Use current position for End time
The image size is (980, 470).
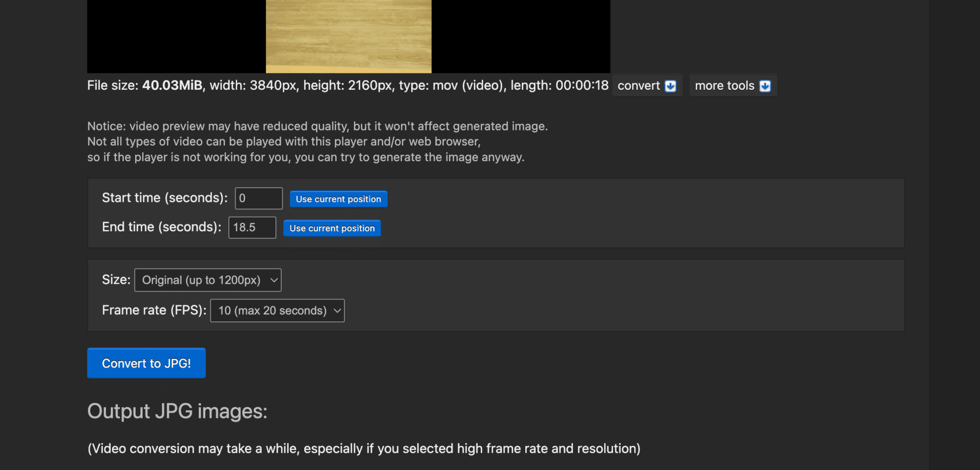pos(332,228)
